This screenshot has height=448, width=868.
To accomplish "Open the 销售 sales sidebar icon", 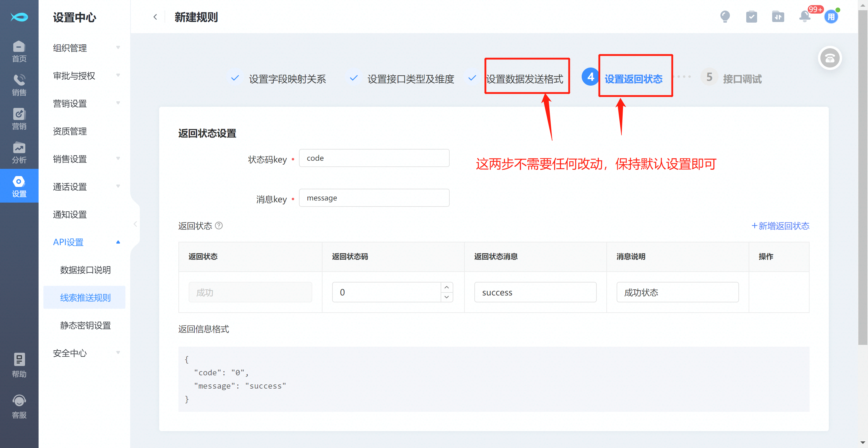I will pyautogui.click(x=19, y=85).
